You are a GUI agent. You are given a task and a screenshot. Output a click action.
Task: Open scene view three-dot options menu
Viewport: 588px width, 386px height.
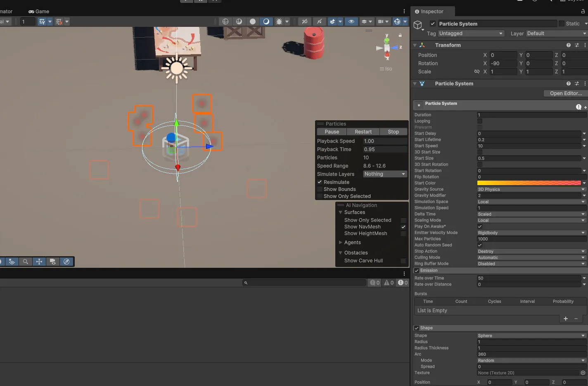tap(404, 11)
